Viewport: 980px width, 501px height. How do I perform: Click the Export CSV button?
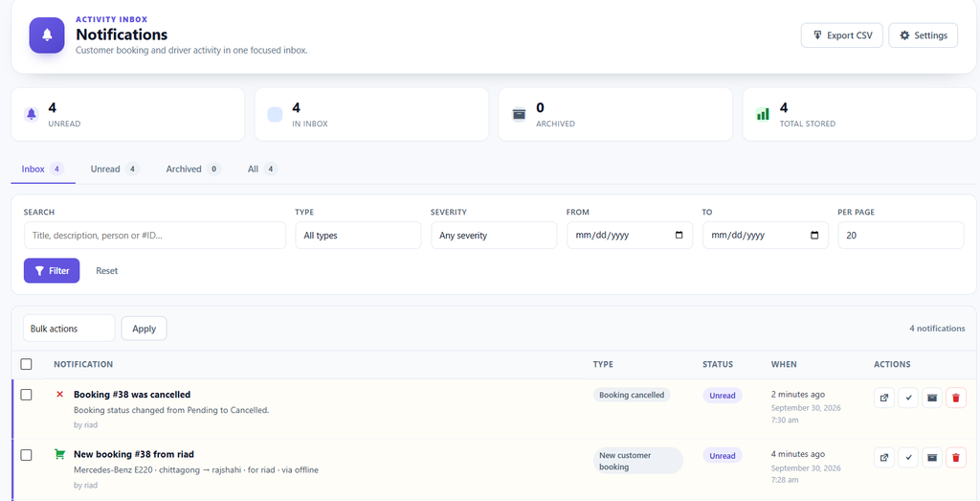tap(842, 35)
